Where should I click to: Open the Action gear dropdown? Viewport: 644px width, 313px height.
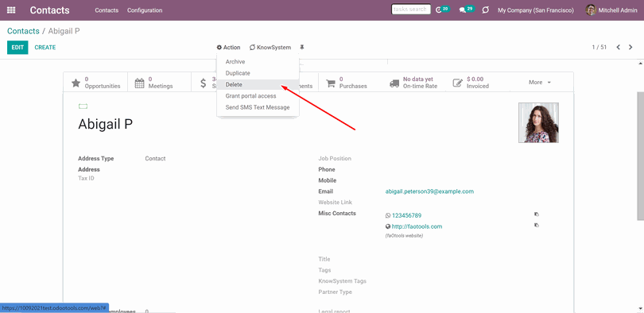228,47
